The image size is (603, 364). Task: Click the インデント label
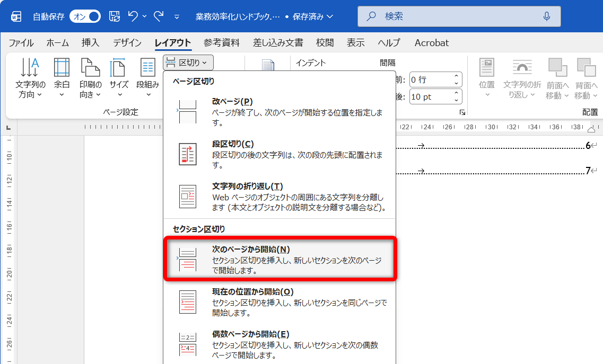311,63
